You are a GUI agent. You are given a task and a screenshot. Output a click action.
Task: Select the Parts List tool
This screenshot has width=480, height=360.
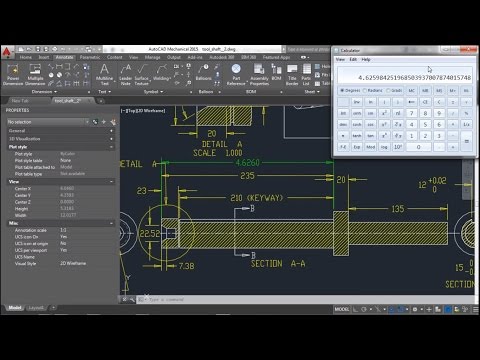(x=306, y=75)
